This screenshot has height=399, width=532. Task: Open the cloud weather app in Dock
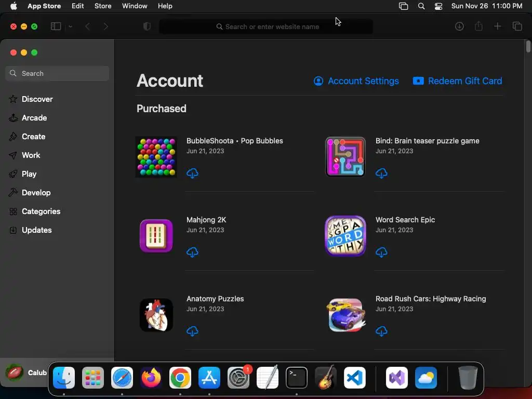426,378
